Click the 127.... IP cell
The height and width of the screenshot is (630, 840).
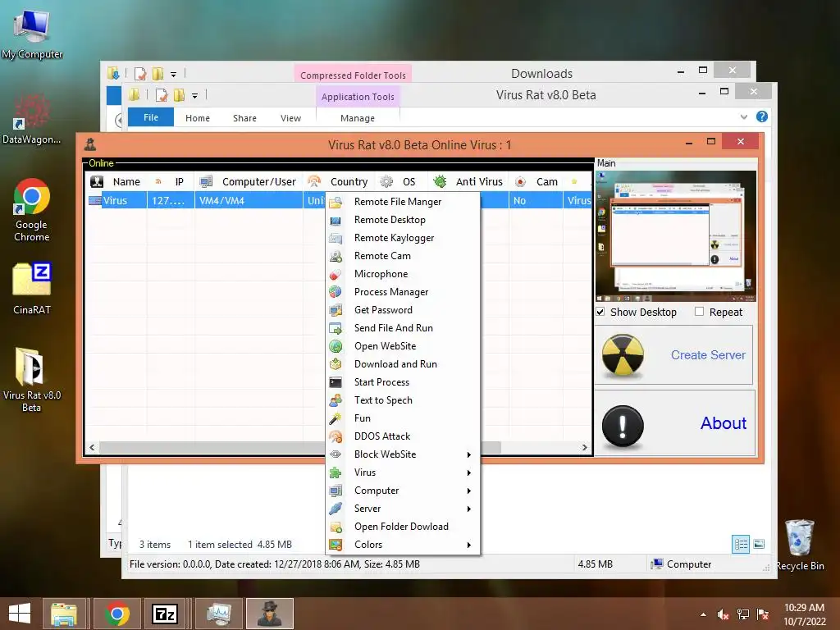pyautogui.click(x=171, y=201)
